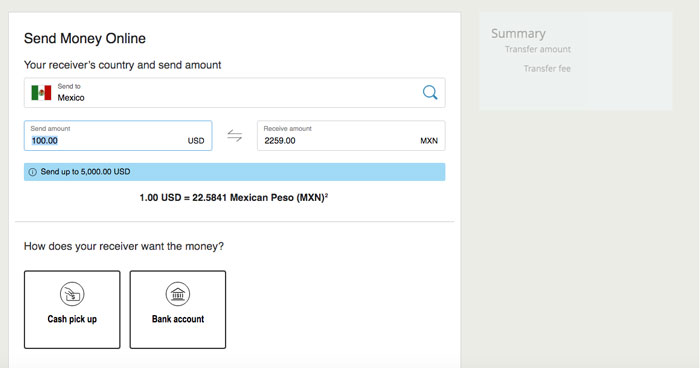Click the swap arrows between amount fields
The width and height of the screenshot is (700, 368).
tap(234, 136)
